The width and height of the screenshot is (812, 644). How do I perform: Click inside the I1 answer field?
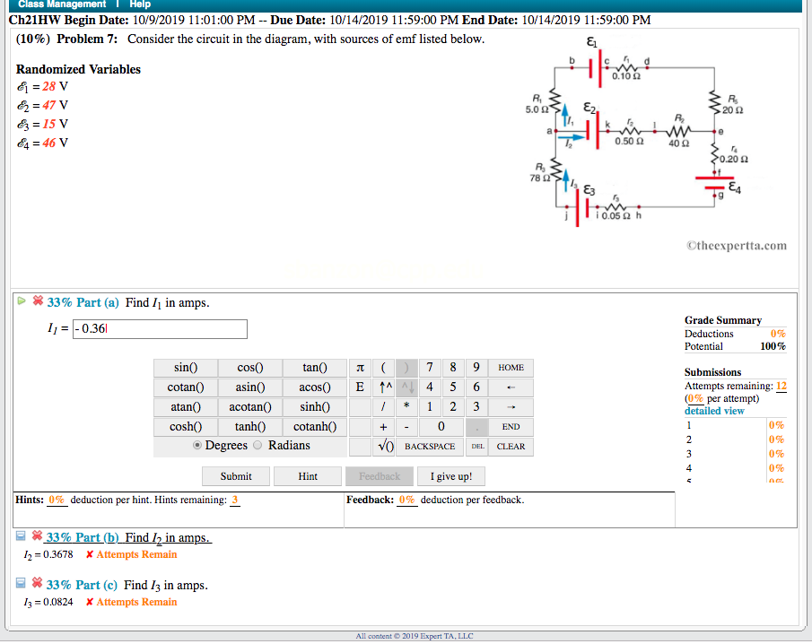(x=160, y=328)
